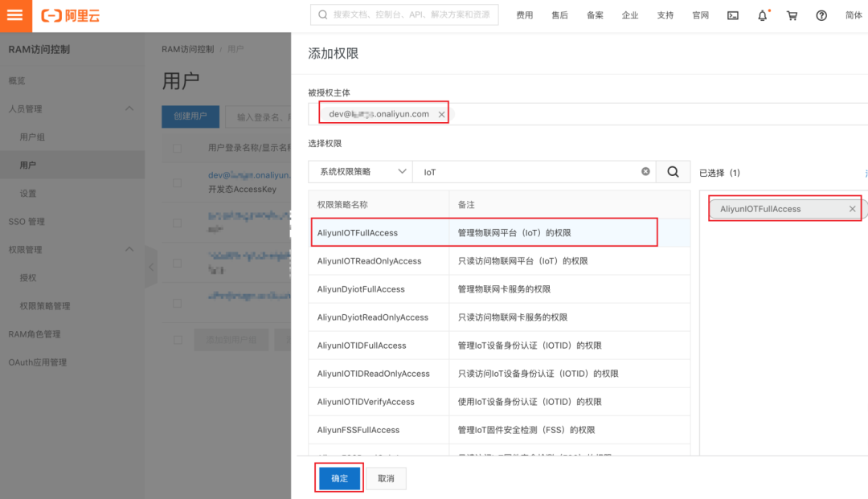Clear the IoT search text
The image size is (868, 499).
[x=645, y=171]
